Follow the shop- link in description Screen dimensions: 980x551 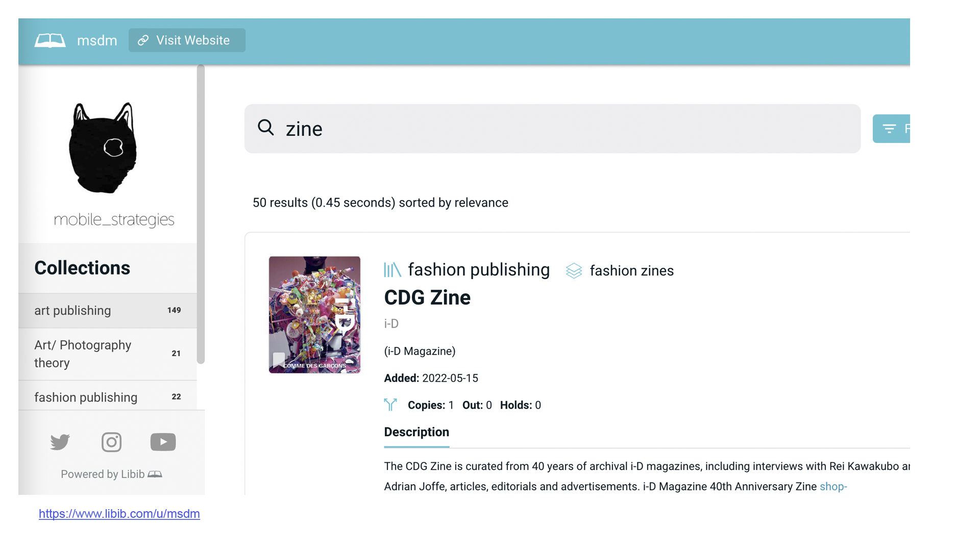(x=834, y=486)
